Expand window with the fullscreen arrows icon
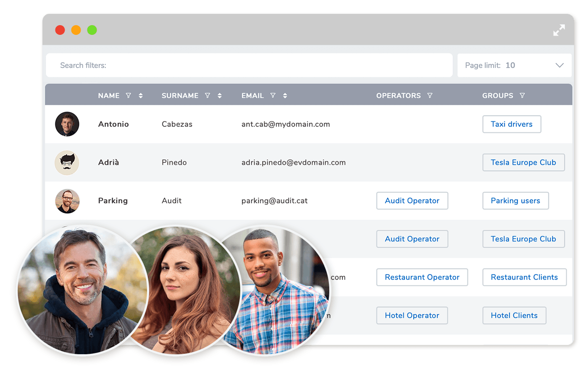The height and width of the screenshot is (366, 588). click(559, 30)
